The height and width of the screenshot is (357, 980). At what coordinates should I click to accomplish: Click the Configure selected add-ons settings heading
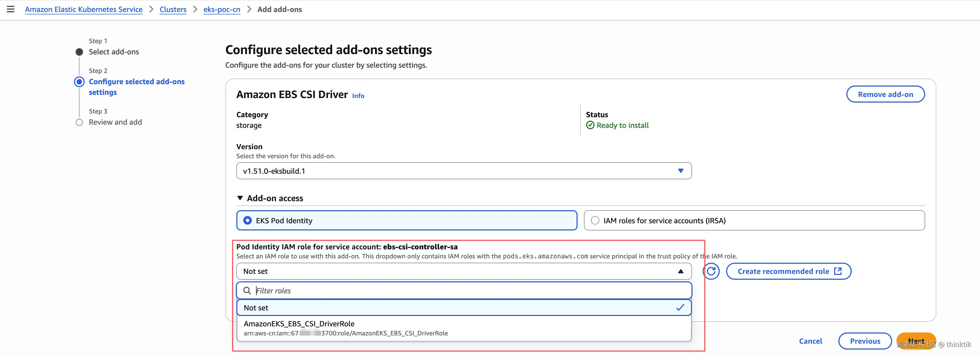(328, 50)
